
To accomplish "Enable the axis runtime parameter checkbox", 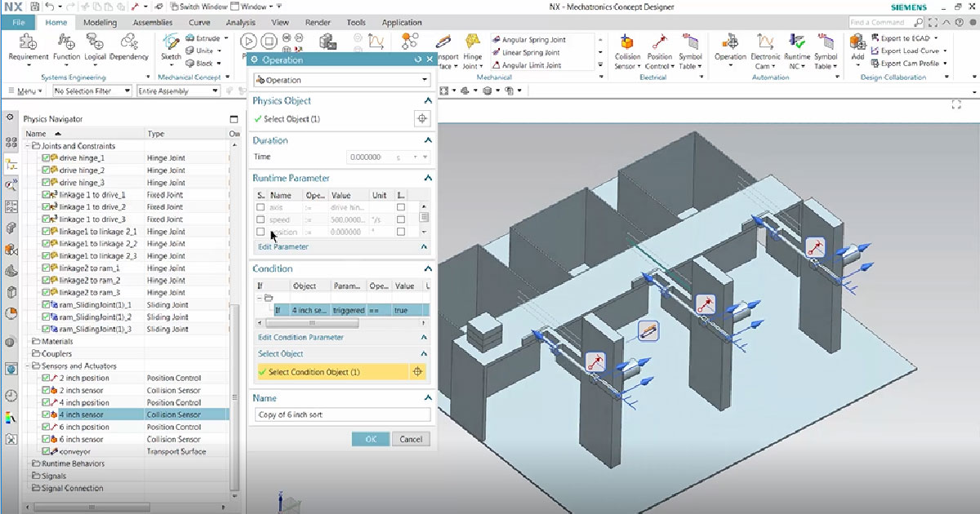I will click(261, 207).
